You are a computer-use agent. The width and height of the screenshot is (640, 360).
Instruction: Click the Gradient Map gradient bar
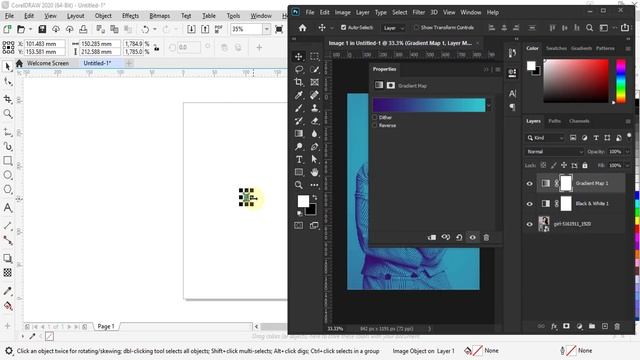click(x=429, y=105)
